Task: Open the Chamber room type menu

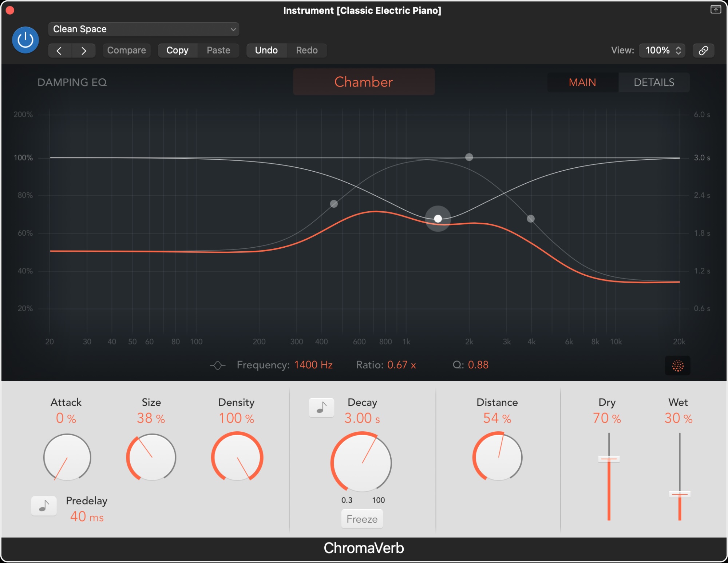Action: 364,82
